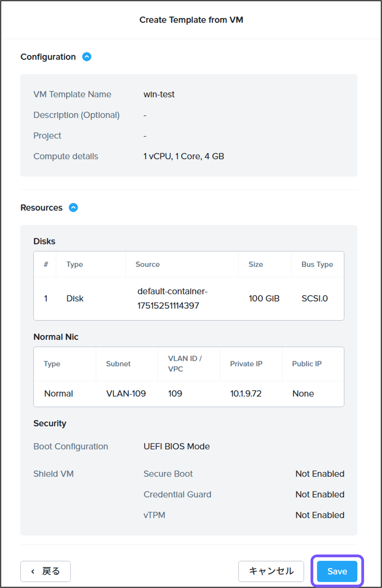Select the VM template name win-test
This screenshot has height=588, width=382.
(159, 94)
